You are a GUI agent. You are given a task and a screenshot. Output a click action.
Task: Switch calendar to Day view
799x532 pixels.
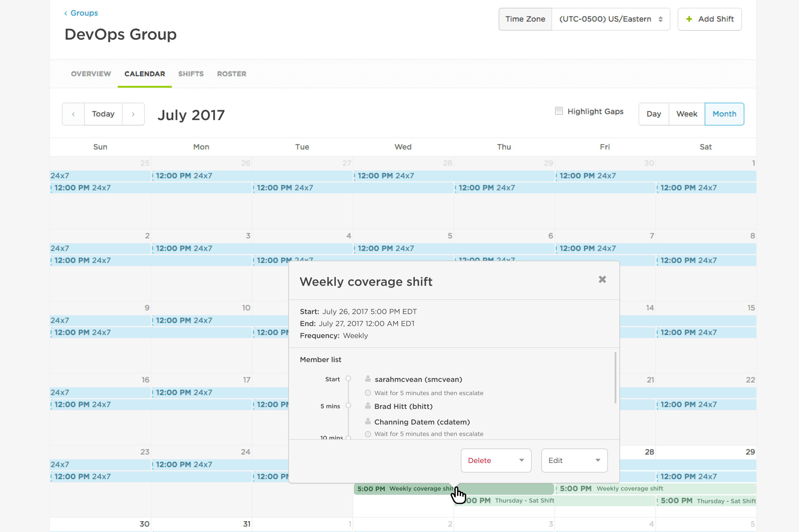click(x=653, y=114)
